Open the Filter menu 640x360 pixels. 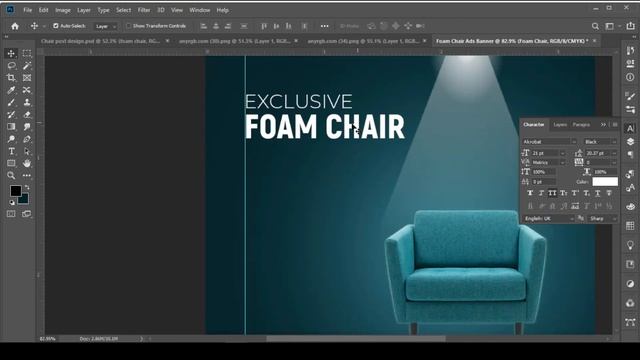pyautogui.click(x=144, y=10)
